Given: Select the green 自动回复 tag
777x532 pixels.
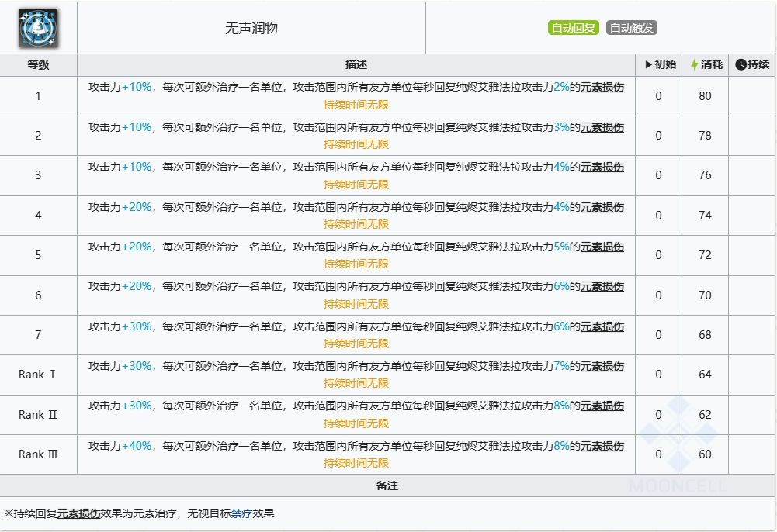Looking at the screenshot, I should pyautogui.click(x=573, y=28).
